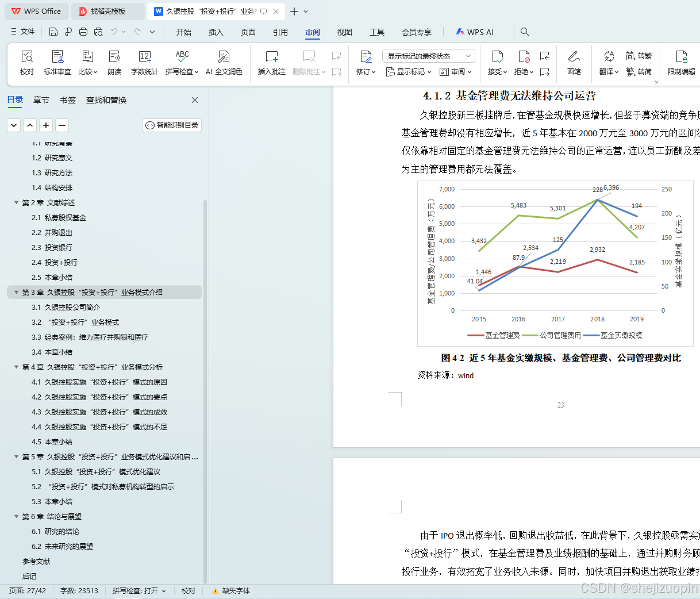Navigate to 6.2 未来研究的展望
Viewport: 700px width, 599px height.
pyautogui.click(x=62, y=547)
